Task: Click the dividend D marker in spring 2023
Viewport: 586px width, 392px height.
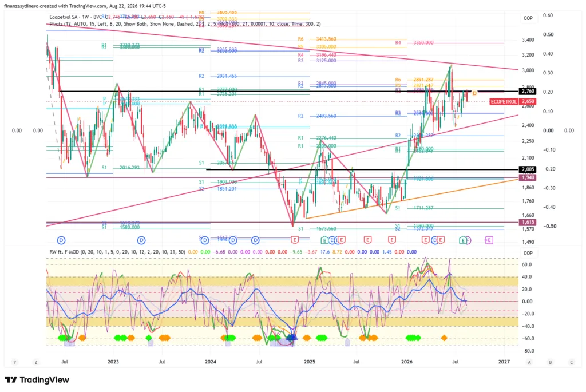Action: click(141, 240)
